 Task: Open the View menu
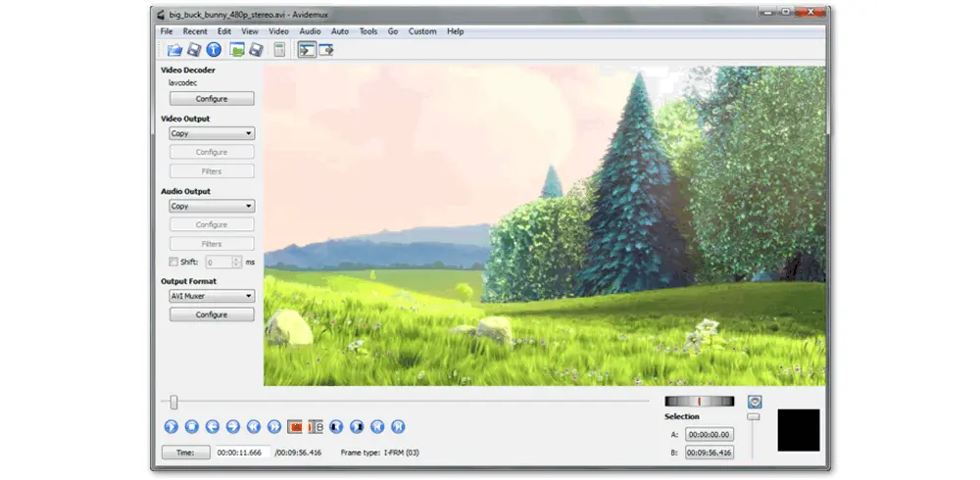[x=250, y=31]
